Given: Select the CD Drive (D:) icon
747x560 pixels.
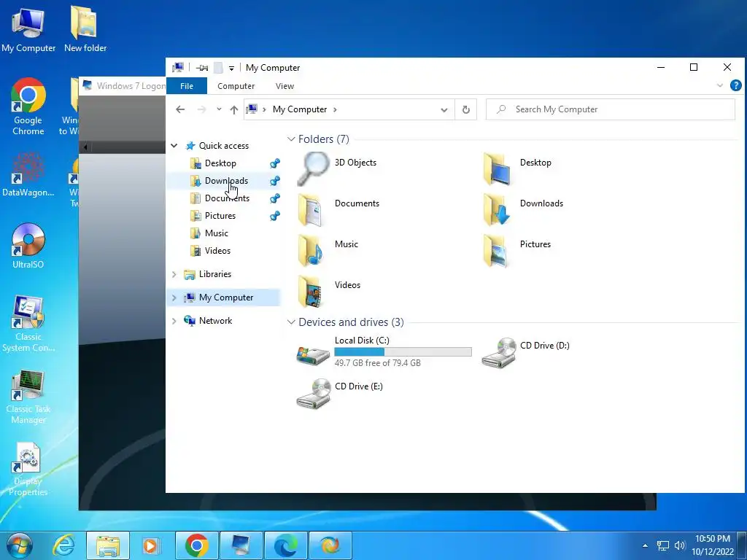Looking at the screenshot, I should click(499, 352).
